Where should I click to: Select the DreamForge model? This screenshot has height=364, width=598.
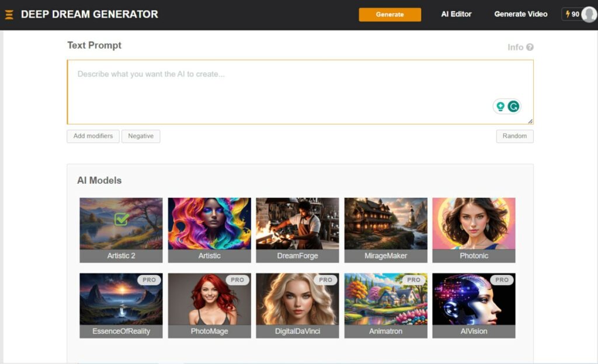297,230
